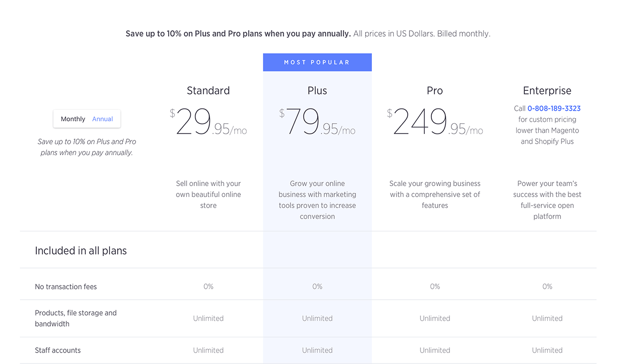Click the 'Staff accounts' row label
The height and width of the screenshot is (364, 619).
pyautogui.click(x=58, y=350)
